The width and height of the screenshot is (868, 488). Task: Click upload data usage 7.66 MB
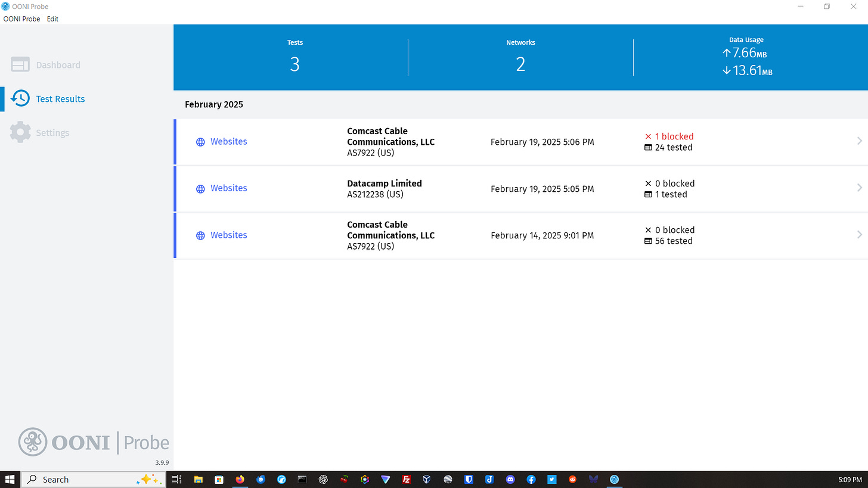745,53
